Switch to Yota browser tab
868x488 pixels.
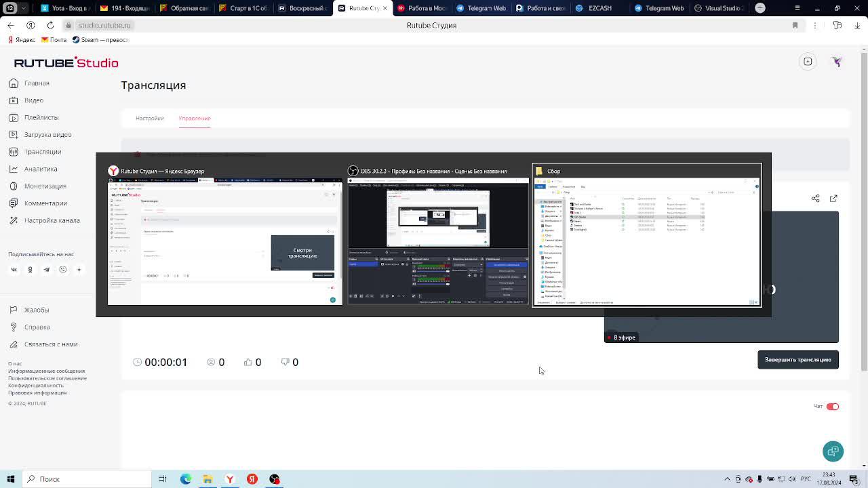pyautogui.click(x=64, y=8)
